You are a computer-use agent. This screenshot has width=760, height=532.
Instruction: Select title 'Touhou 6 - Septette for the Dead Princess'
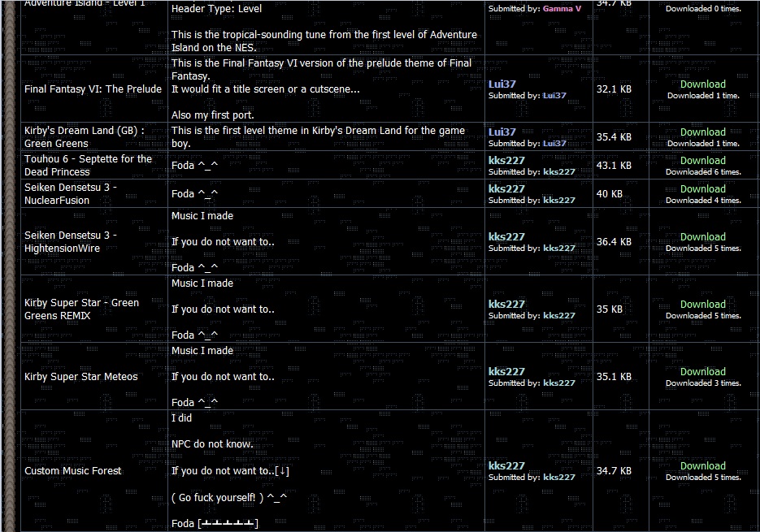[89, 166]
